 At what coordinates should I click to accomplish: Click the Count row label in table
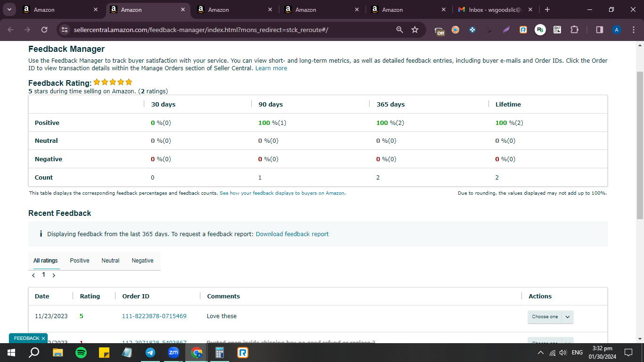44,178
